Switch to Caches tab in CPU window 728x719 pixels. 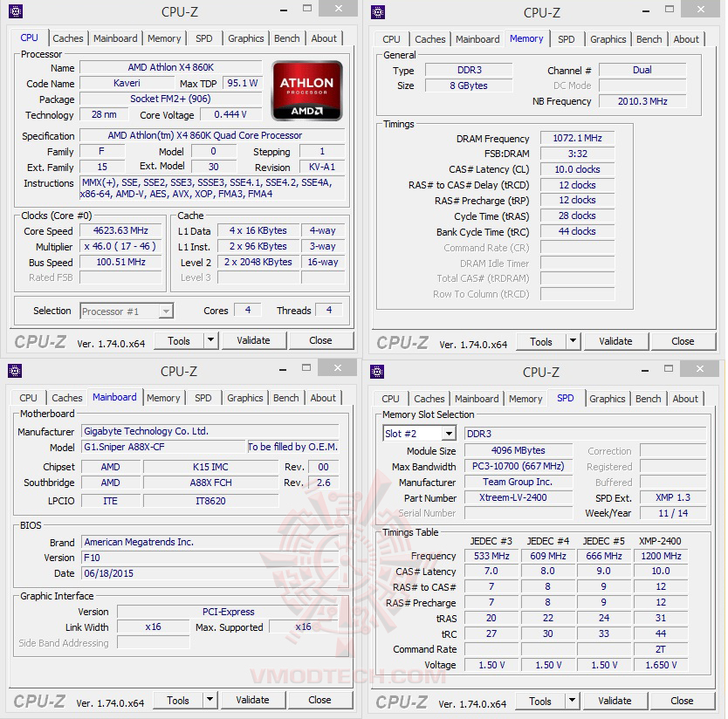tap(68, 38)
